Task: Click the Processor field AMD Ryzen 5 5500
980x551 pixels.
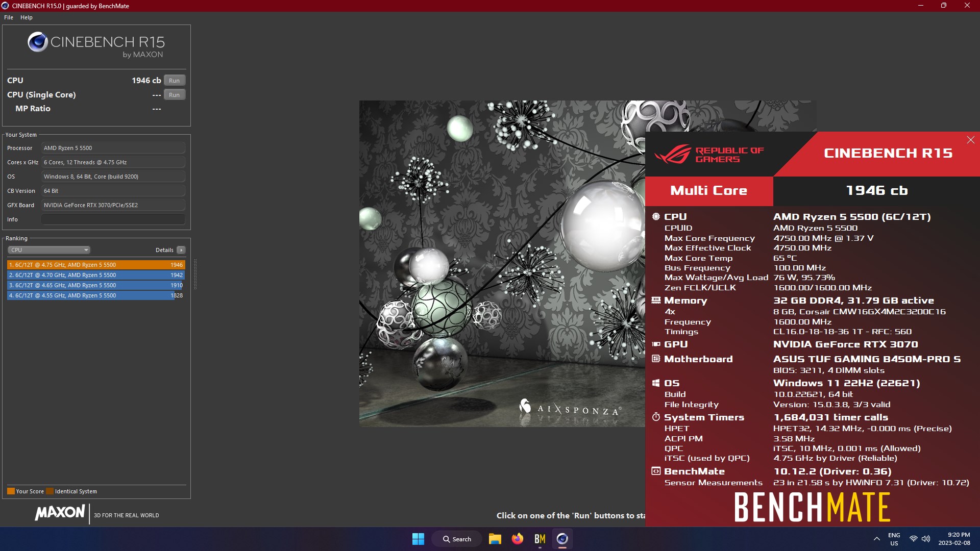Action: (113, 148)
